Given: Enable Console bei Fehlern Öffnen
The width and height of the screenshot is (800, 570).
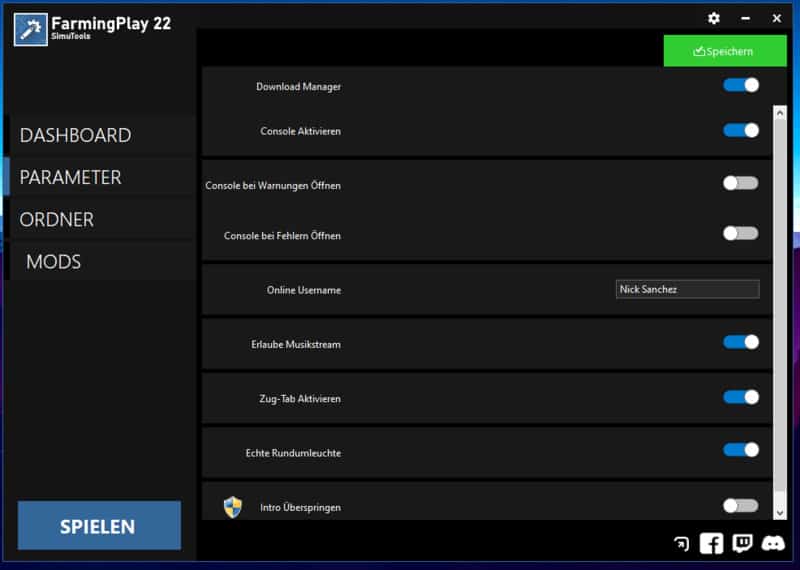Looking at the screenshot, I should click(741, 233).
